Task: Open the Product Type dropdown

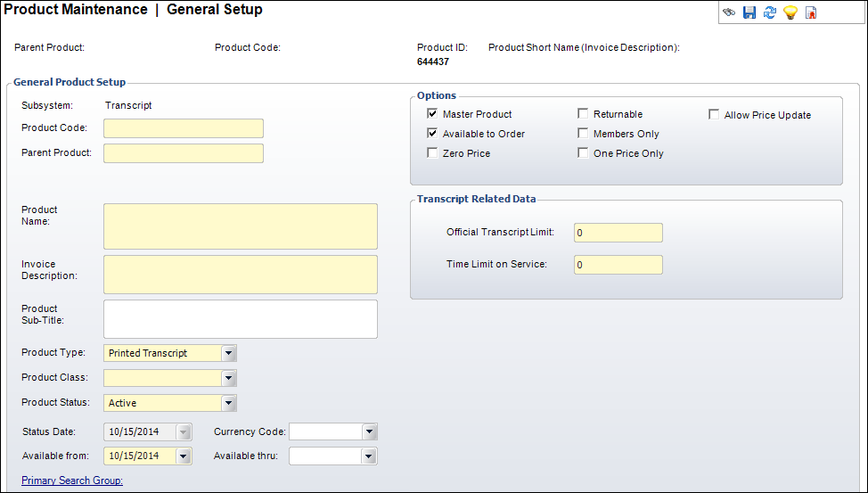Action: point(229,353)
